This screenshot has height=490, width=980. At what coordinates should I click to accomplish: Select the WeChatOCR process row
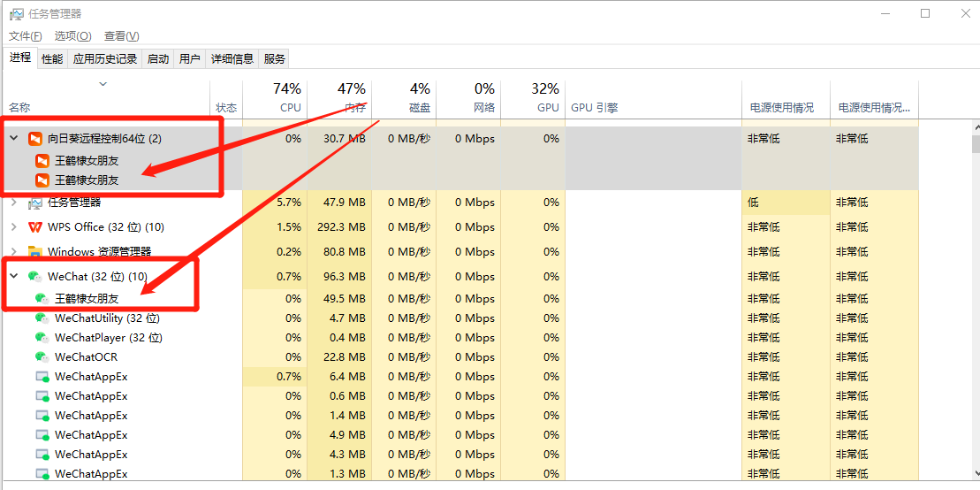(461, 357)
